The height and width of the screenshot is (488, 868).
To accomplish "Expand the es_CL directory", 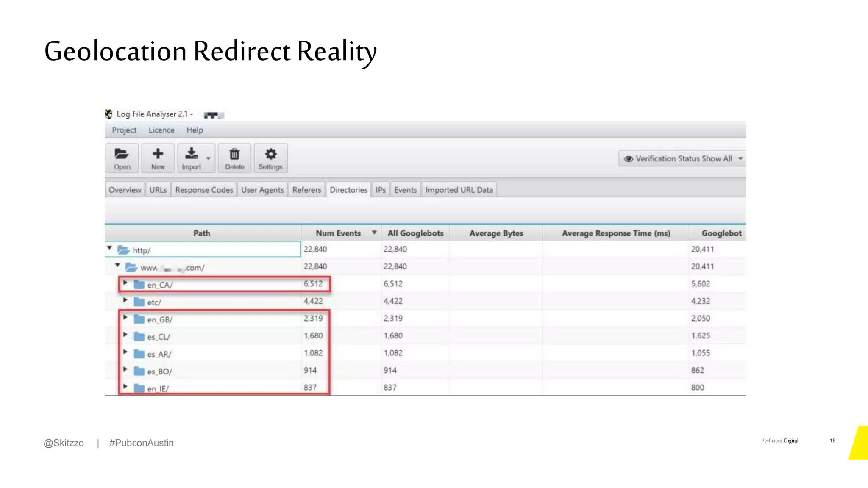I will point(125,335).
